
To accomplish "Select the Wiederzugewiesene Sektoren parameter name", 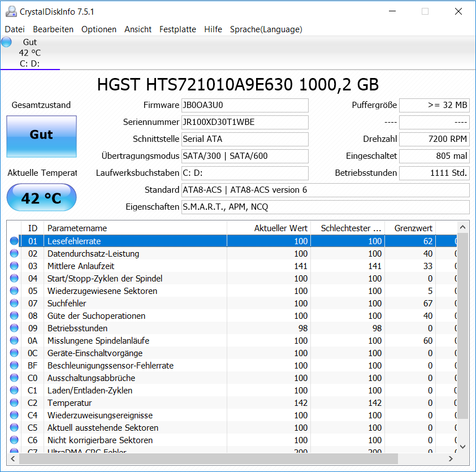I will click(x=102, y=291).
